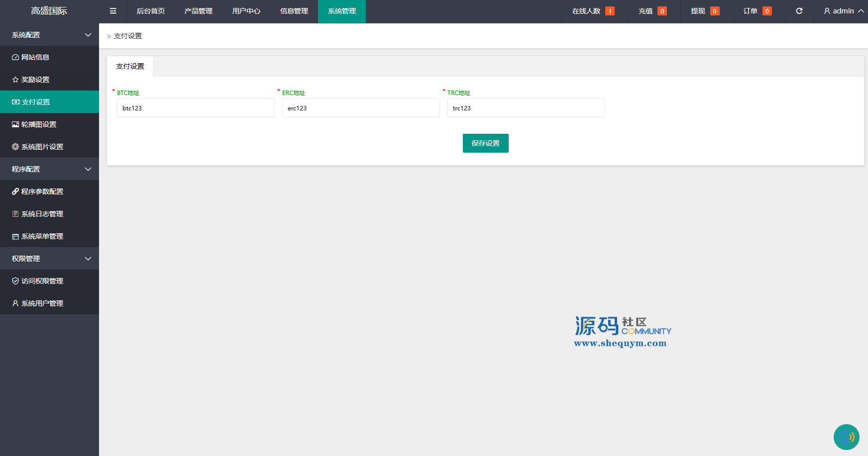Click the refresh icon in top bar
Screen dimensions: 868x456
coord(799,11)
